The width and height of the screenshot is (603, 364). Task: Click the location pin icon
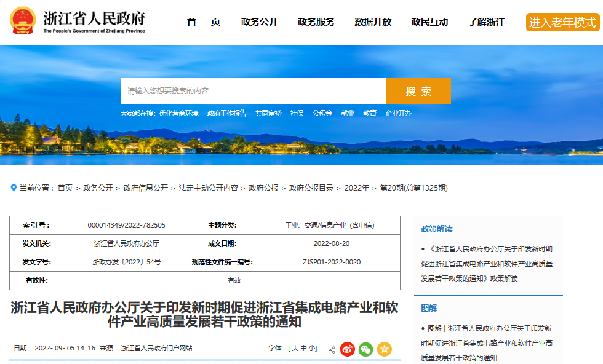coord(14,188)
